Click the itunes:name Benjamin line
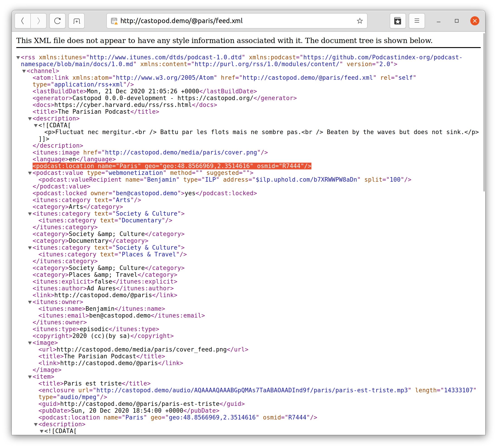Viewport: 497px width, 448px height. pyautogui.click(x=102, y=309)
